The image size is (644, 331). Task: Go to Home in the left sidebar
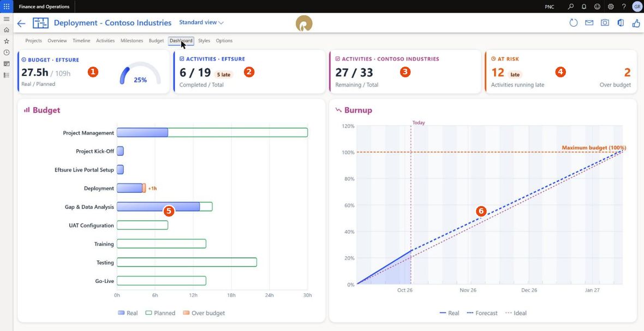7,30
